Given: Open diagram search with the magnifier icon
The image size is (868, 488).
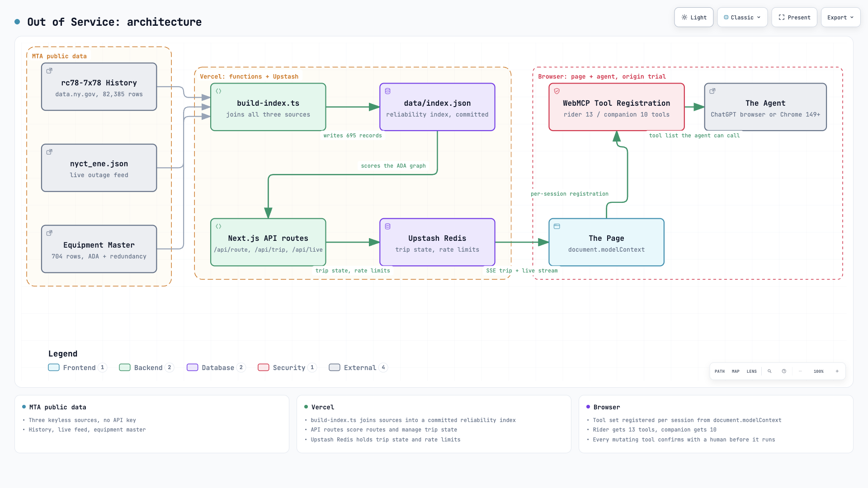Looking at the screenshot, I should 769,371.
